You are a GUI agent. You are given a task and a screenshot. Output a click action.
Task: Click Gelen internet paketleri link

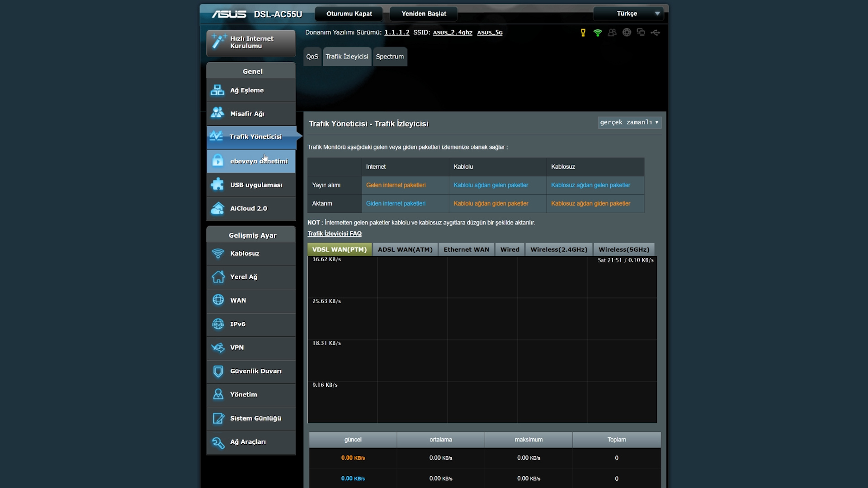click(395, 185)
